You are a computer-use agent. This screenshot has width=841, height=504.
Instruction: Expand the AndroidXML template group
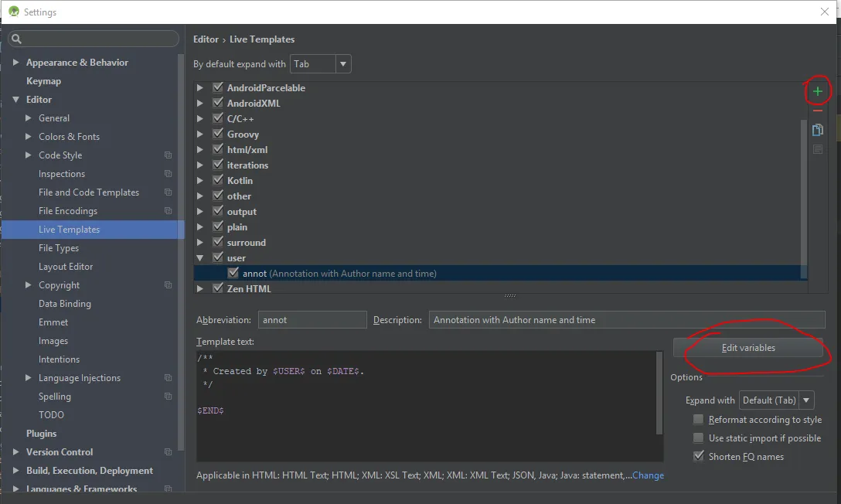199,103
